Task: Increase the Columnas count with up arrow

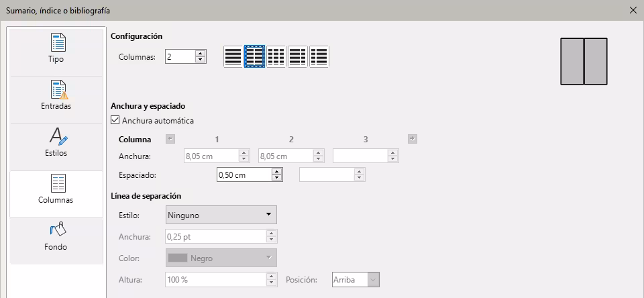Action: [x=199, y=54]
